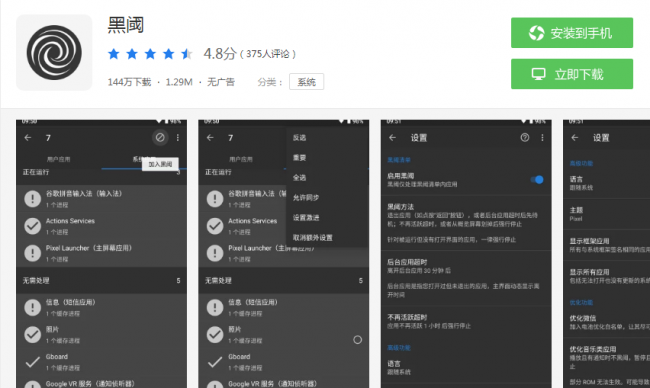This screenshot has height=388, width=650.
Task: Click the 后台应用超时 setting
Action: (x=466, y=278)
